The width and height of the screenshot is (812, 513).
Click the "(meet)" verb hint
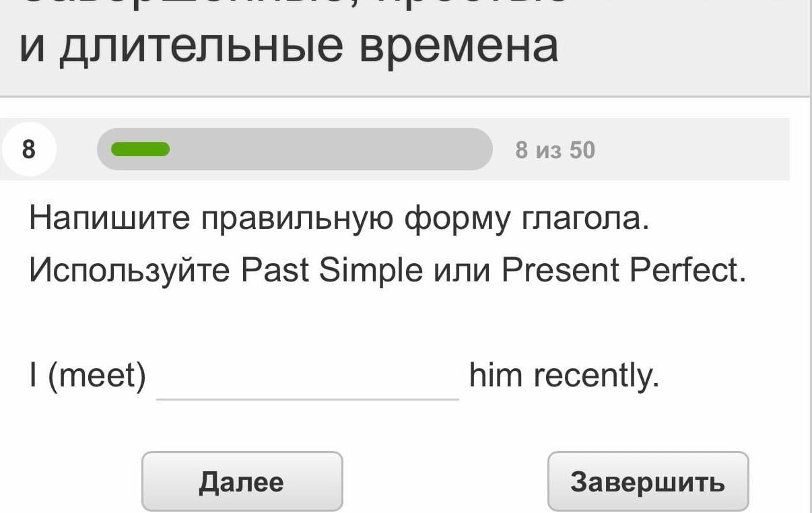tap(97, 376)
